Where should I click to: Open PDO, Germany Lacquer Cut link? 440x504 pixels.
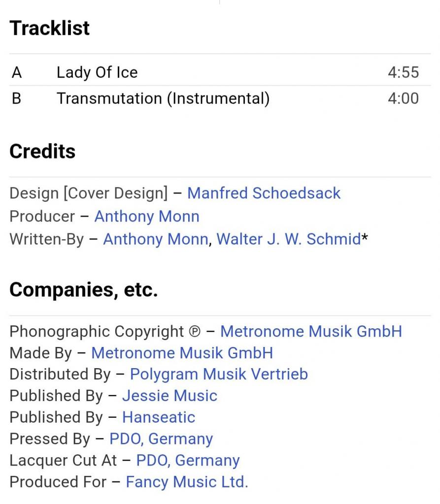click(188, 460)
